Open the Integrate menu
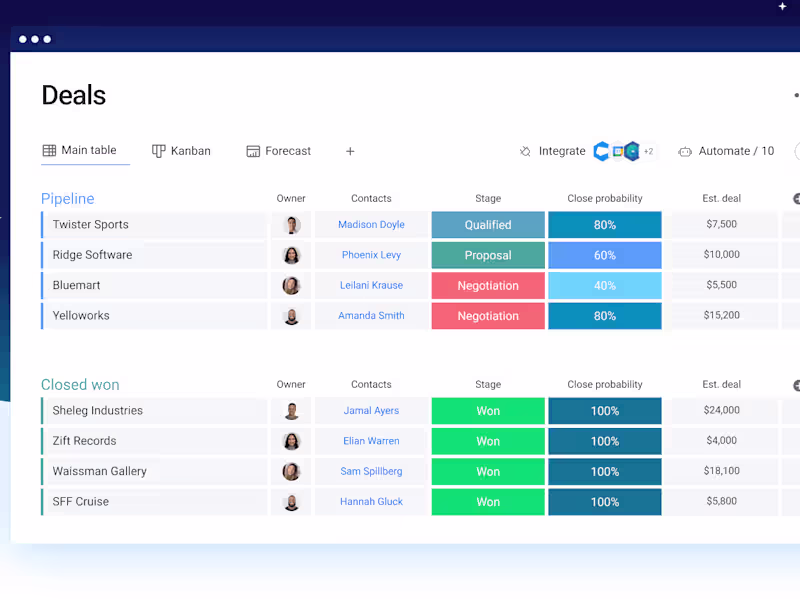 click(x=552, y=152)
